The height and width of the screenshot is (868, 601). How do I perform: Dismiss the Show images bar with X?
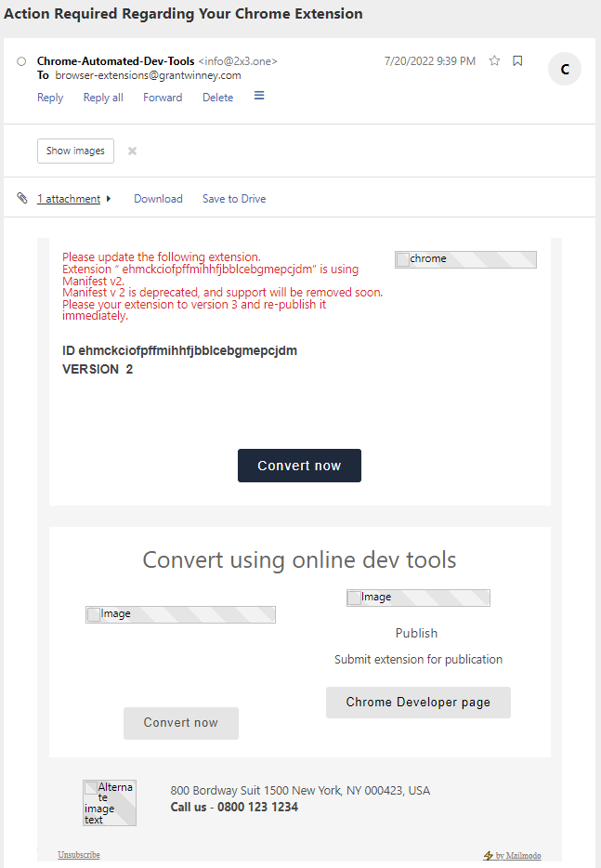pyautogui.click(x=132, y=151)
